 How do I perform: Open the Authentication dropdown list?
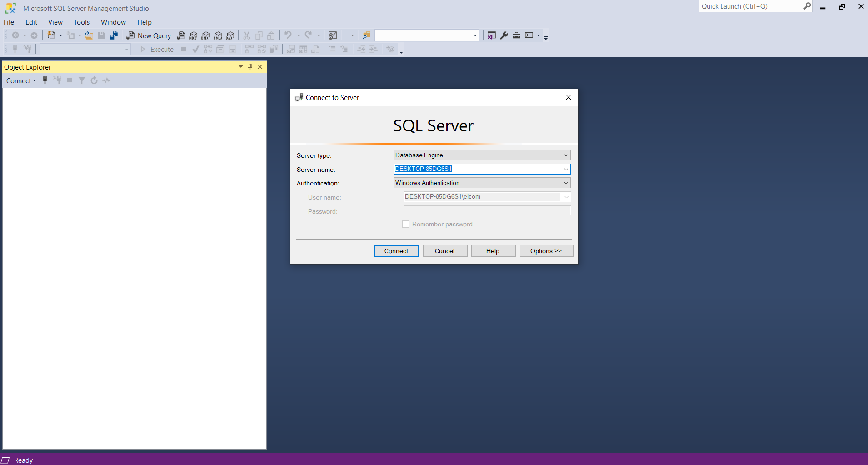[566, 183]
